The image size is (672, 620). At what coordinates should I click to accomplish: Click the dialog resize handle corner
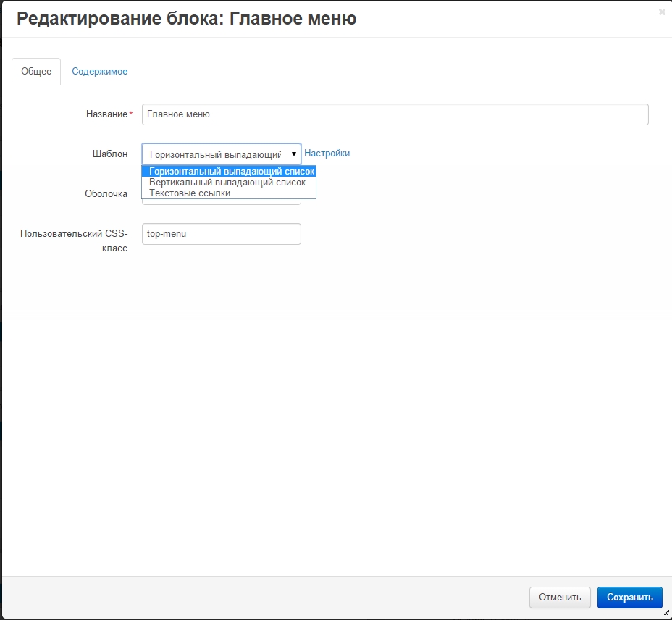[x=666, y=613]
